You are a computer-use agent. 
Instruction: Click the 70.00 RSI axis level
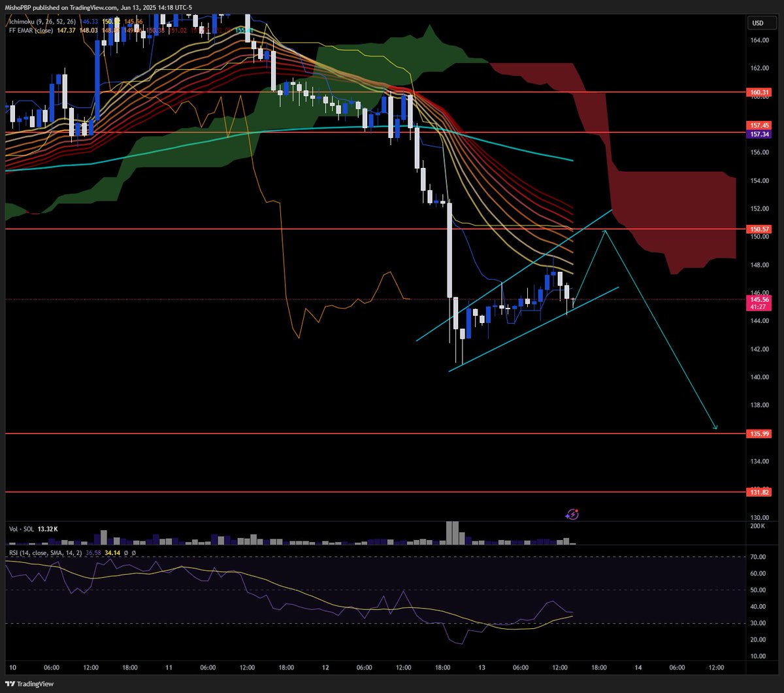tap(758, 557)
